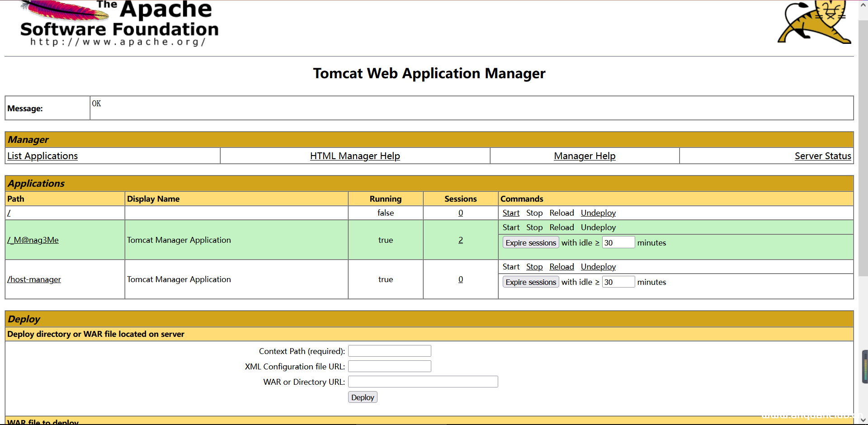Focus the Context Path (required) field
Screen dimensions: 868x425
coord(389,351)
